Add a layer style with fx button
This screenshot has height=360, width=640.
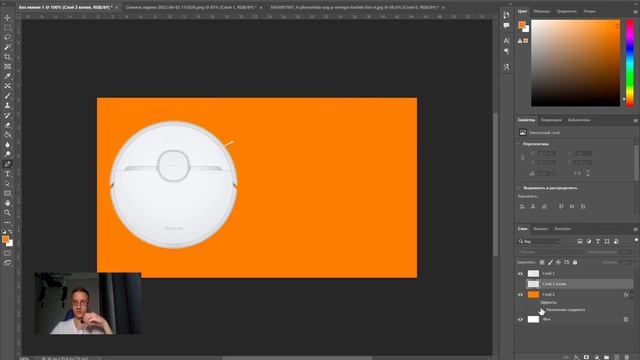(576, 357)
